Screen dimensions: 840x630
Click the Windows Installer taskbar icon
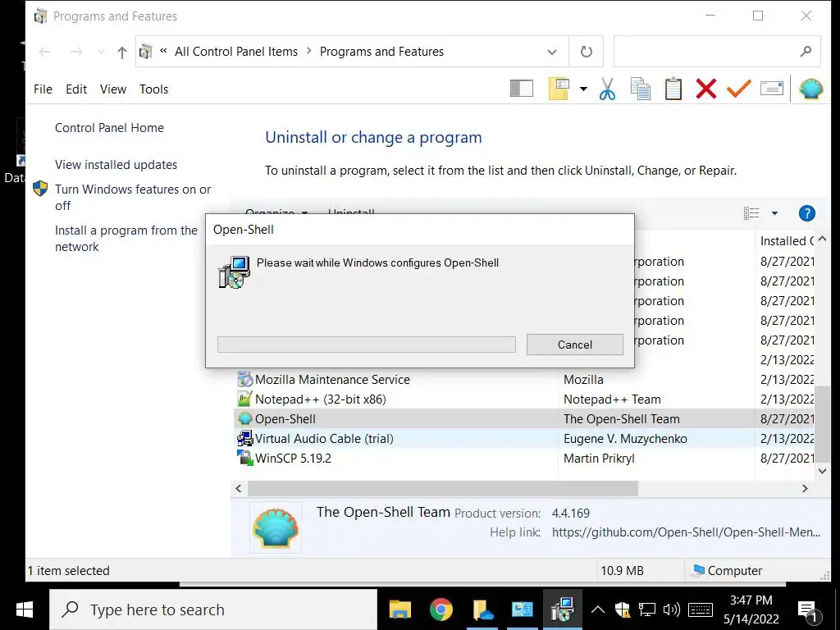(563, 609)
